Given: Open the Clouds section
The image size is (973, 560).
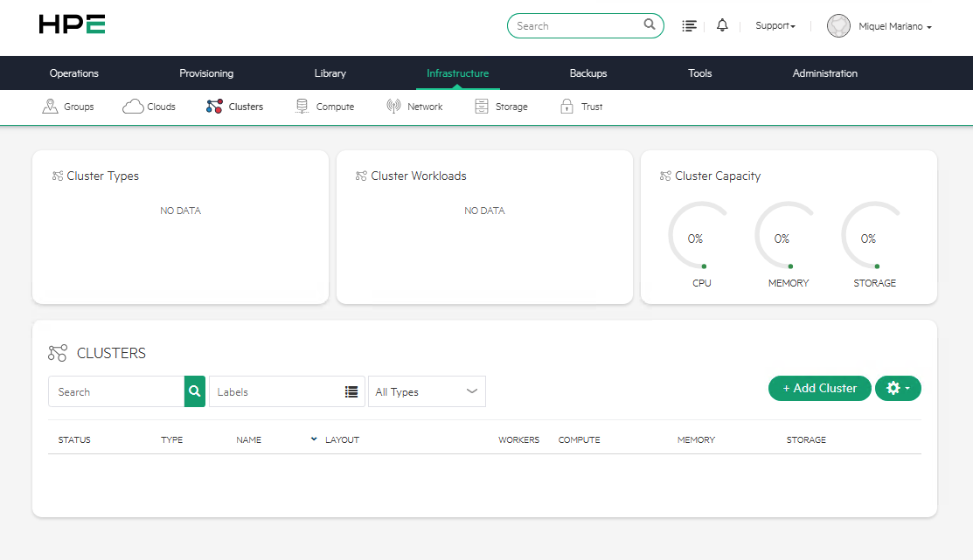Looking at the screenshot, I should [x=149, y=106].
